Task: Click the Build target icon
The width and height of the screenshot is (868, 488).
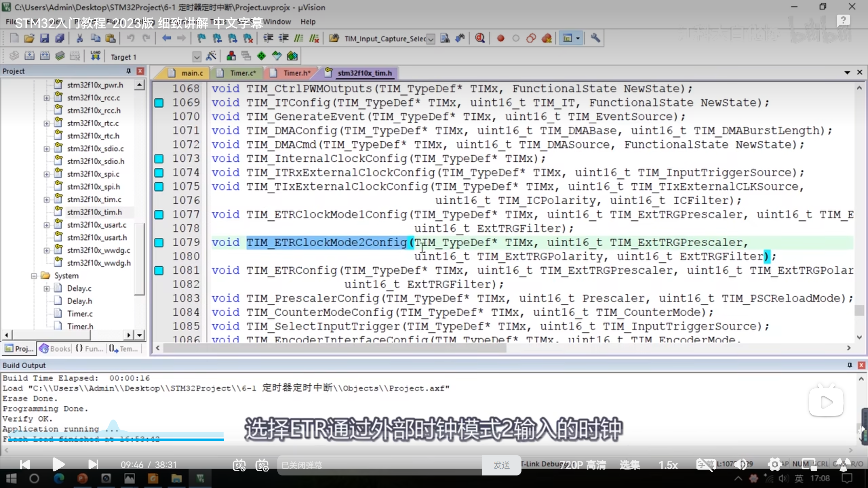Action: pyautogui.click(x=29, y=56)
